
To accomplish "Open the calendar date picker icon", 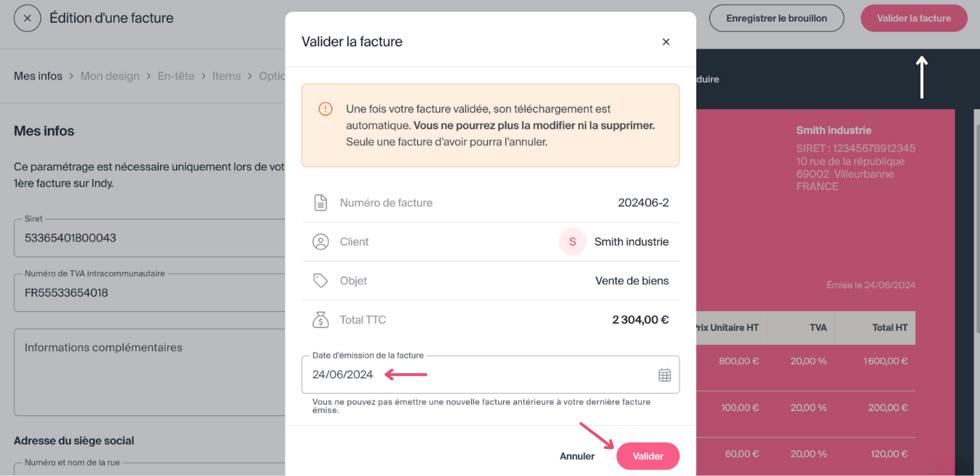I will [x=664, y=374].
